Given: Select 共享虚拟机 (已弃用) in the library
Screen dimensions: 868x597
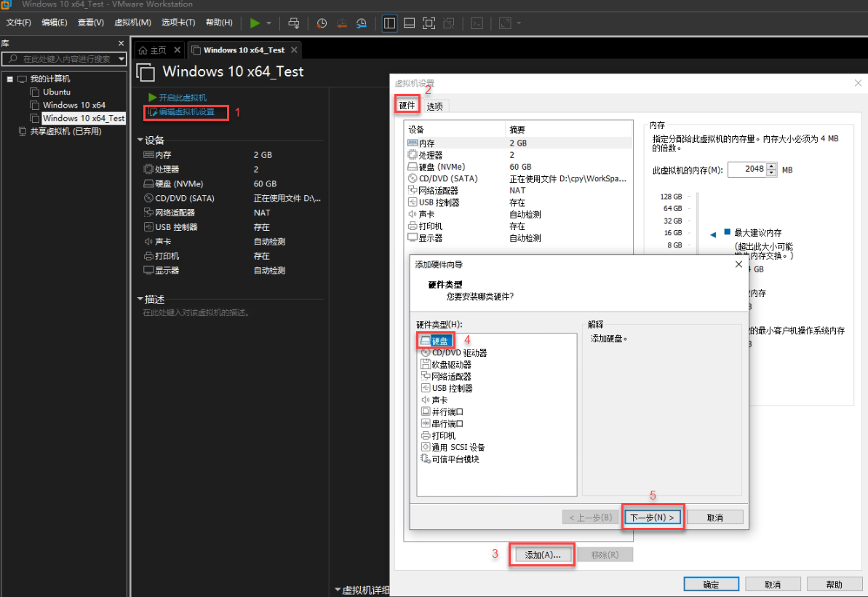Looking at the screenshot, I should 65,131.
